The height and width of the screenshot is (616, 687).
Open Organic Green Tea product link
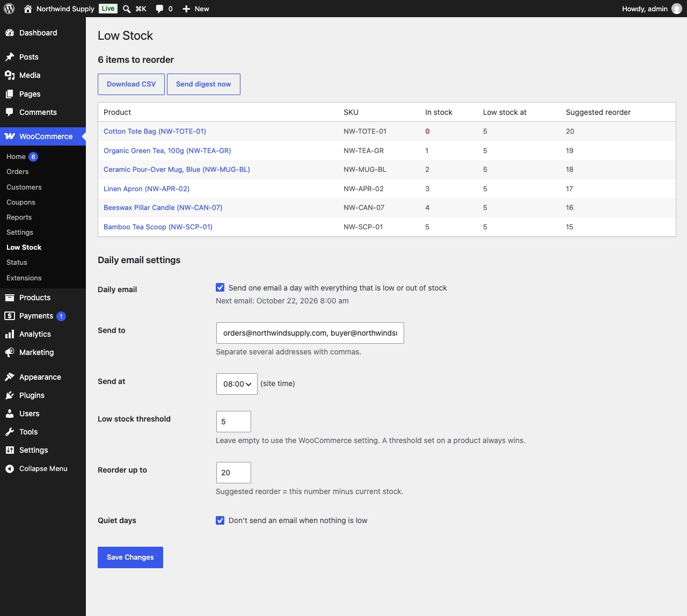(167, 151)
